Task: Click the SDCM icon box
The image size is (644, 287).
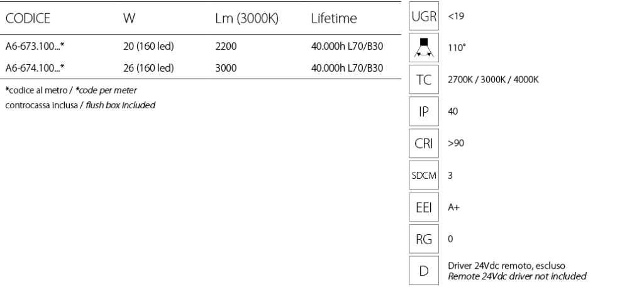Action: click(x=424, y=175)
